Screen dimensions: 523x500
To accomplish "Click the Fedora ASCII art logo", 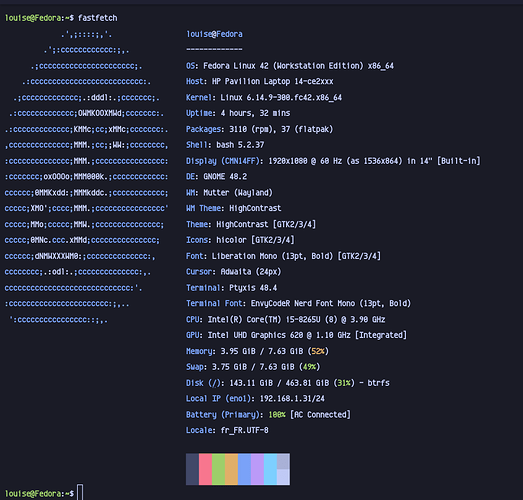I will coord(86,177).
